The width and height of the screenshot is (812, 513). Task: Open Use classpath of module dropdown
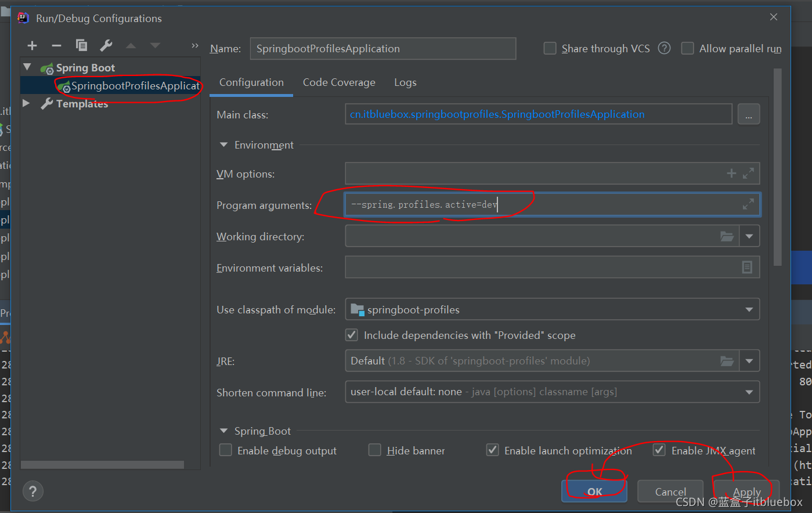749,309
